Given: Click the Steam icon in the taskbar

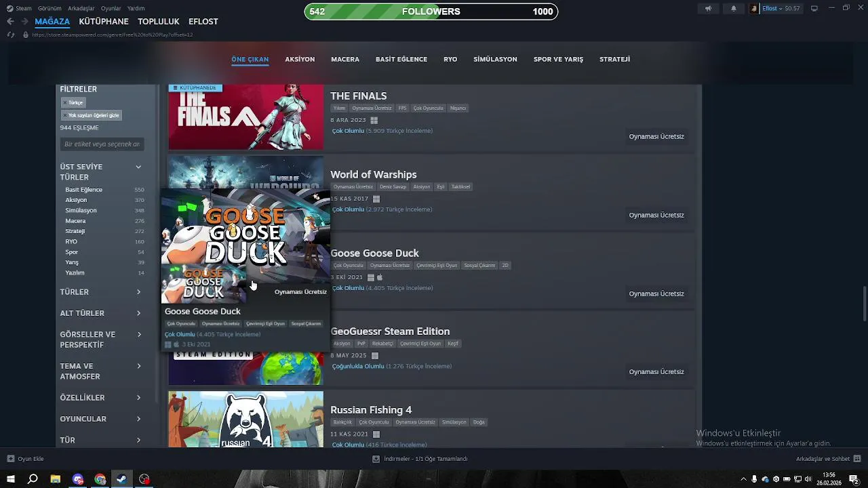Looking at the screenshot, I should tap(122, 479).
